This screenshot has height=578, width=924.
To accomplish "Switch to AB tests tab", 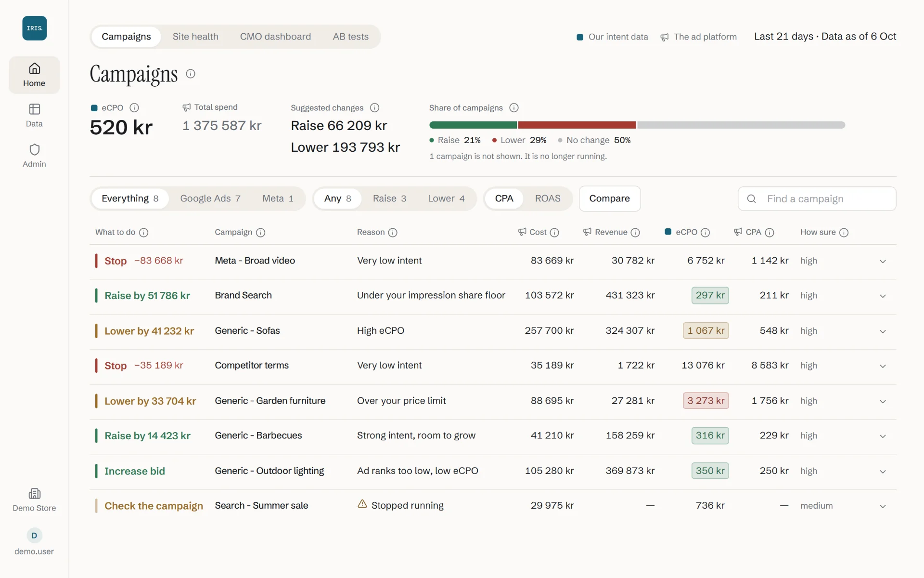I will pyautogui.click(x=350, y=37).
